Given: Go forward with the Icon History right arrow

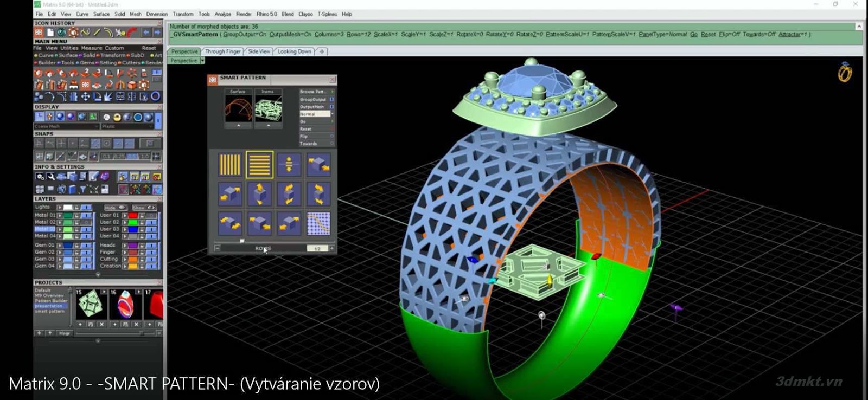Looking at the screenshot, I should pos(157,33).
